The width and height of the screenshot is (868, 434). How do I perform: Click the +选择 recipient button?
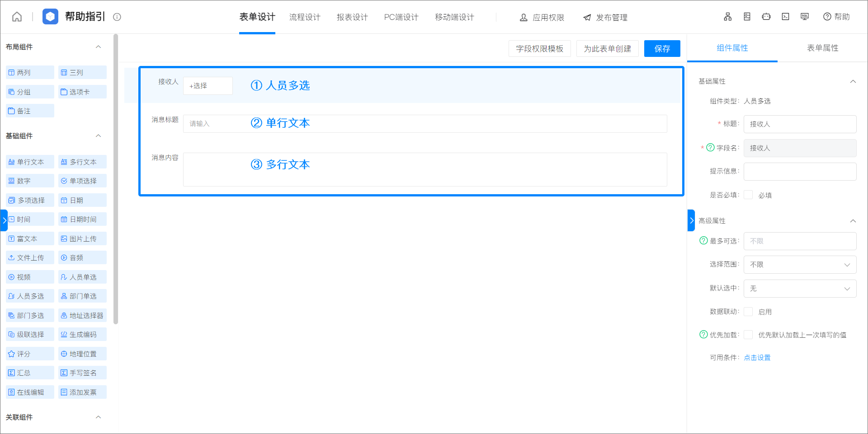tap(208, 86)
